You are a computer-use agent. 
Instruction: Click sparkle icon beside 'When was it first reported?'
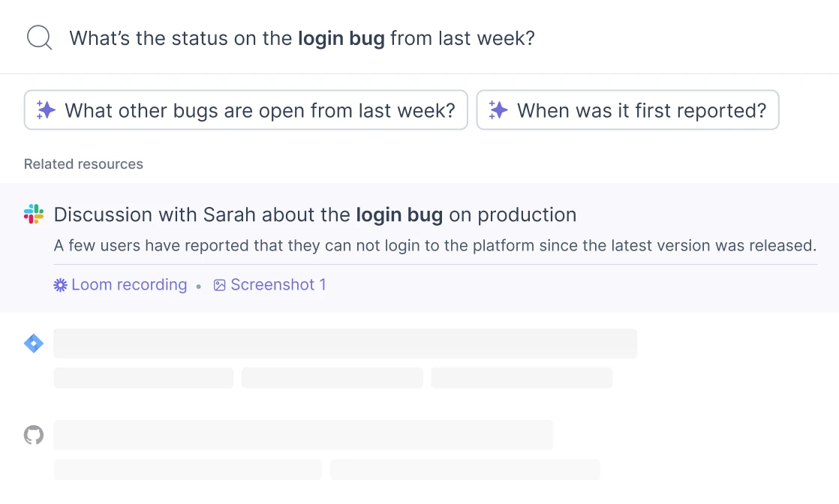point(498,110)
